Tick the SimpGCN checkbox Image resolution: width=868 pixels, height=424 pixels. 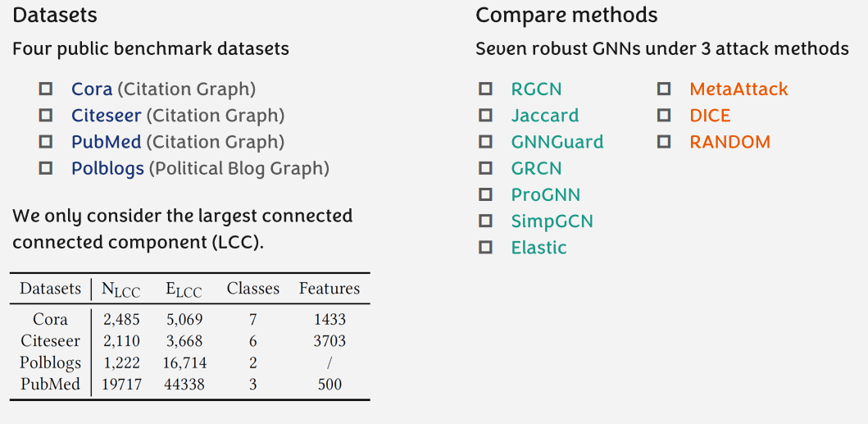(486, 221)
